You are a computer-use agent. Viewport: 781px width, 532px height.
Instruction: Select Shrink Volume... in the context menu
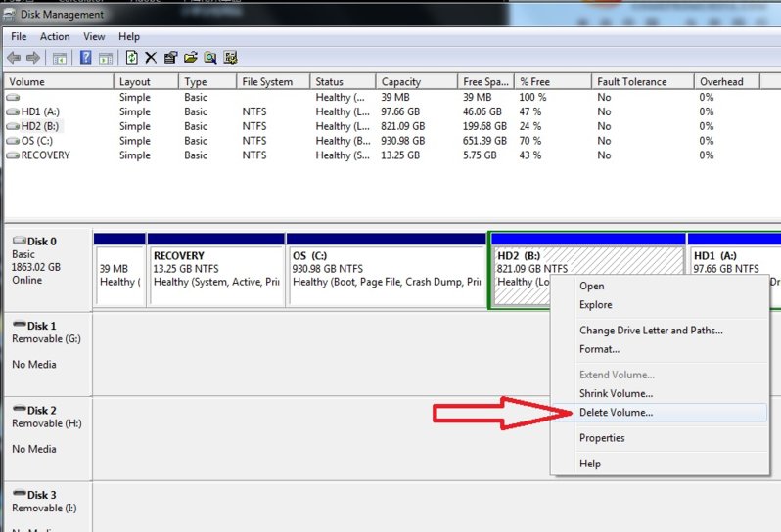point(616,393)
